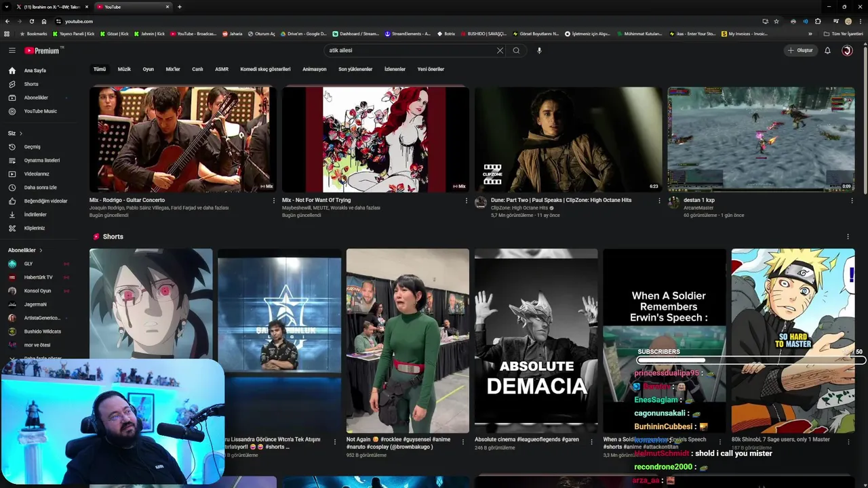
Task: Select the Tümü filter chip
Action: point(100,69)
